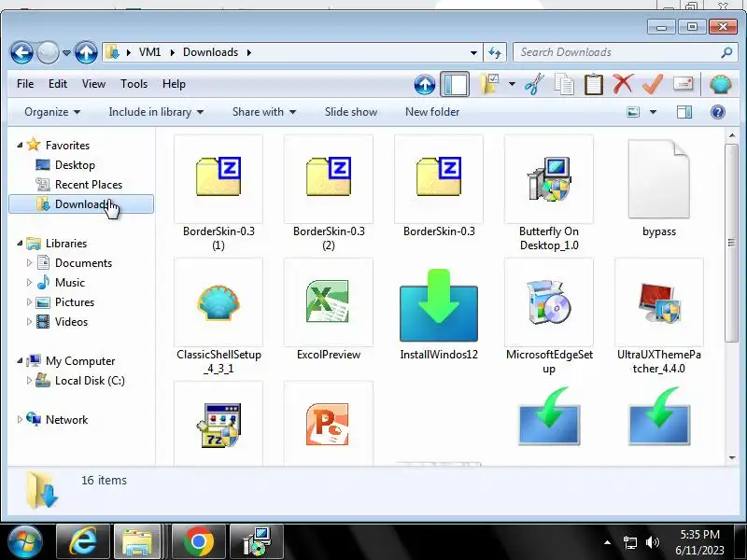The height and width of the screenshot is (560, 747).
Task: Click the Refresh button in address bar
Action: [495, 52]
